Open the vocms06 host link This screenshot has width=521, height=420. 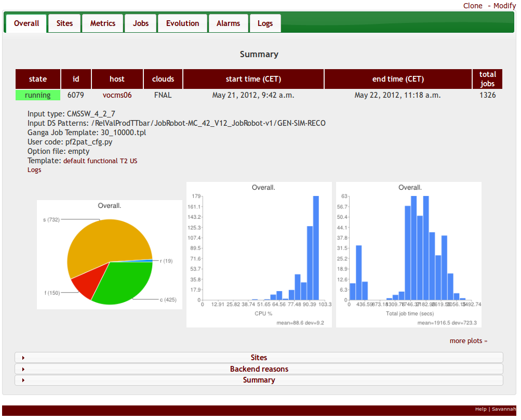[117, 95]
